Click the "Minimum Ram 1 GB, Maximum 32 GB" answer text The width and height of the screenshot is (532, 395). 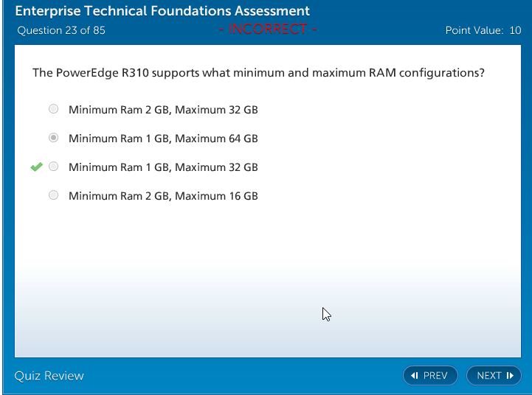(x=163, y=167)
